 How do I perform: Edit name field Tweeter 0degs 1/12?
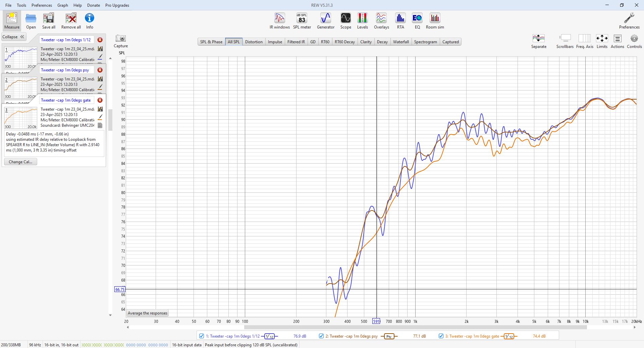[x=67, y=40]
